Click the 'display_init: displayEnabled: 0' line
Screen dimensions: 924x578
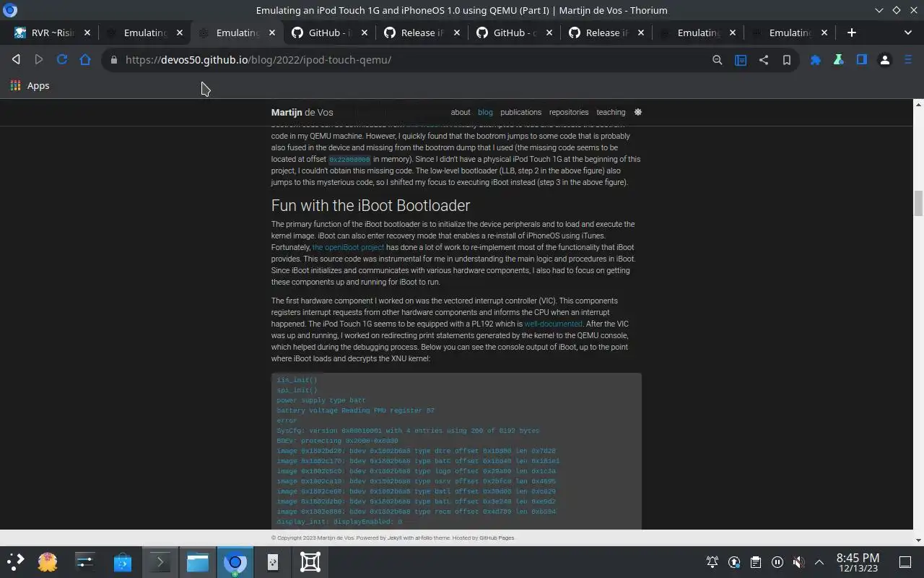[339, 522]
